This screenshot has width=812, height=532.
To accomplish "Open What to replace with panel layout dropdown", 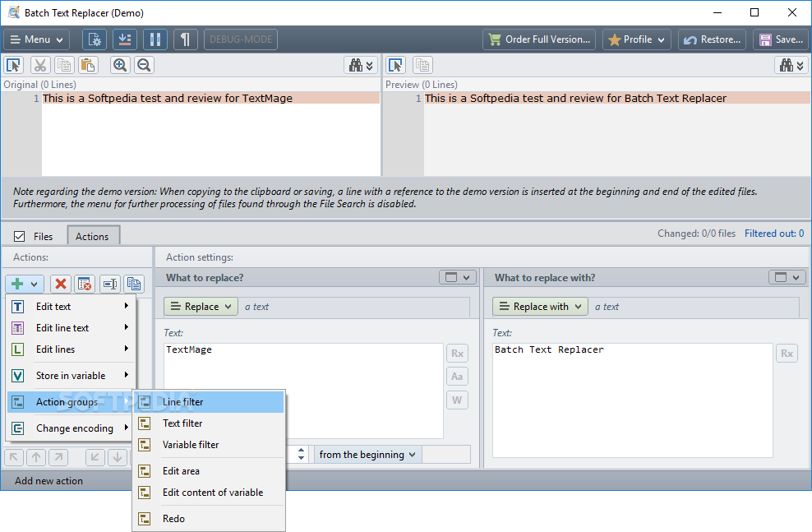I will point(787,278).
